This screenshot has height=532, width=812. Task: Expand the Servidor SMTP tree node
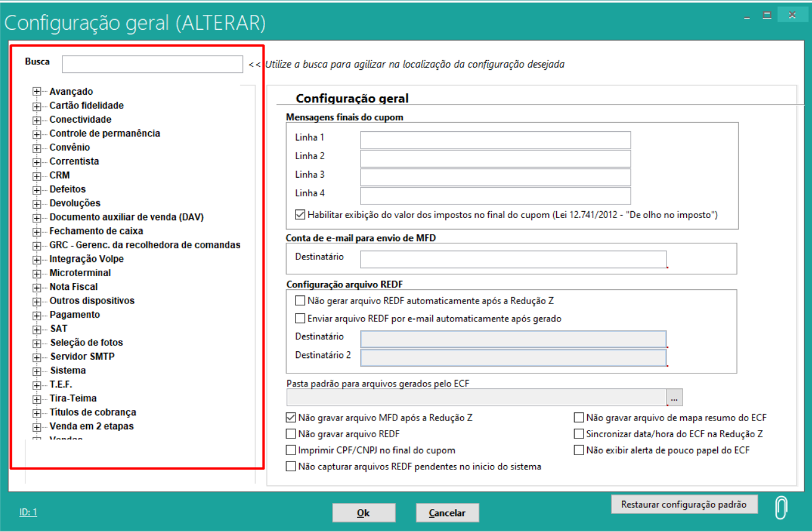pos(37,357)
